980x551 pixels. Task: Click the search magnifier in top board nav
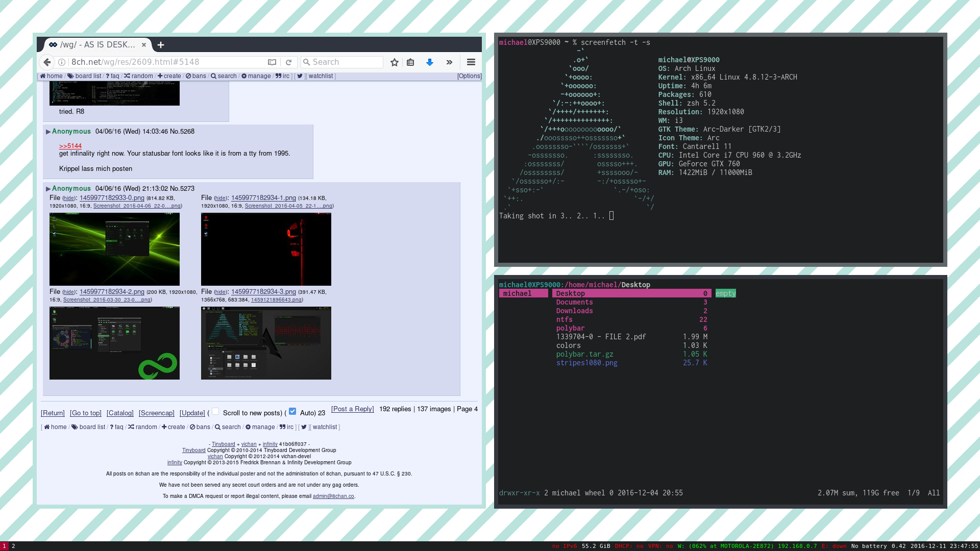click(213, 76)
